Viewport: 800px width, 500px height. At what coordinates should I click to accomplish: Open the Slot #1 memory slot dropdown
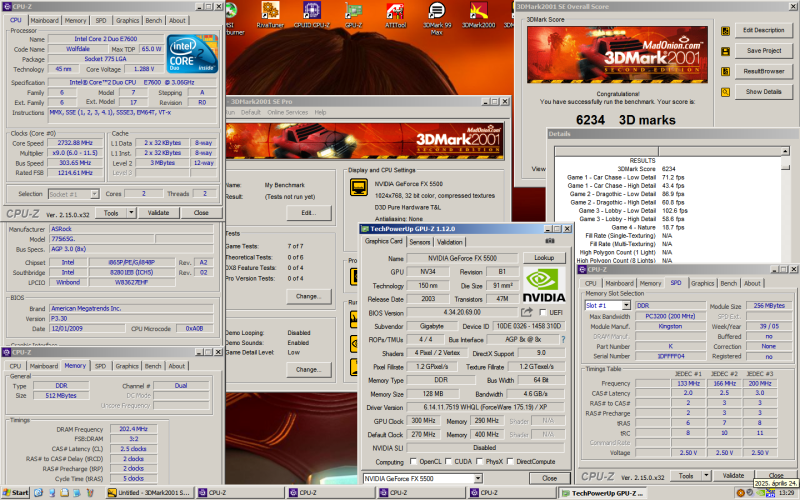coord(627,305)
